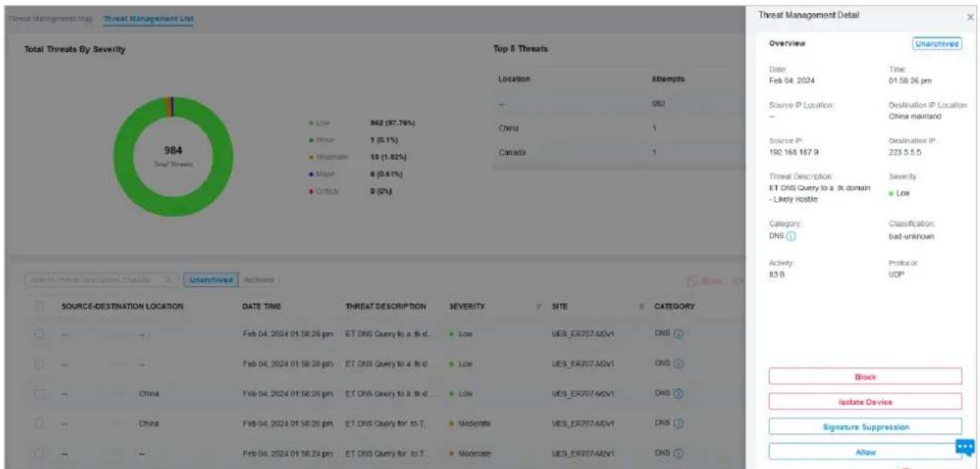Click source IP 192.168.187.9 in detail
Screen dimensions: 980x469
[x=794, y=152]
